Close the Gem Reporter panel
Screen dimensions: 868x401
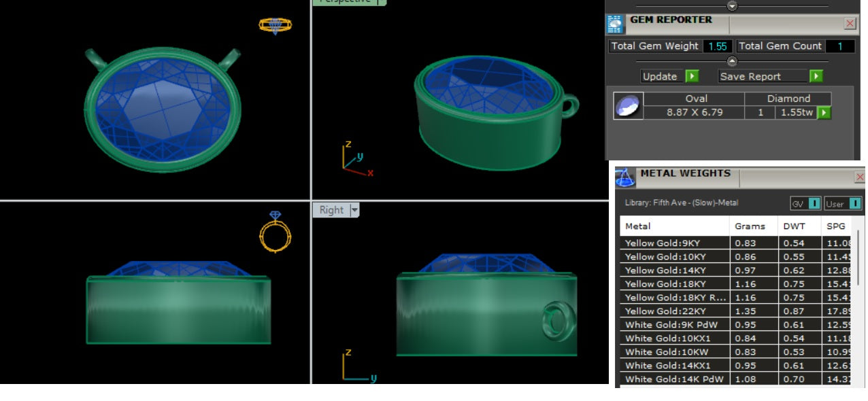click(x=850, y=24)
